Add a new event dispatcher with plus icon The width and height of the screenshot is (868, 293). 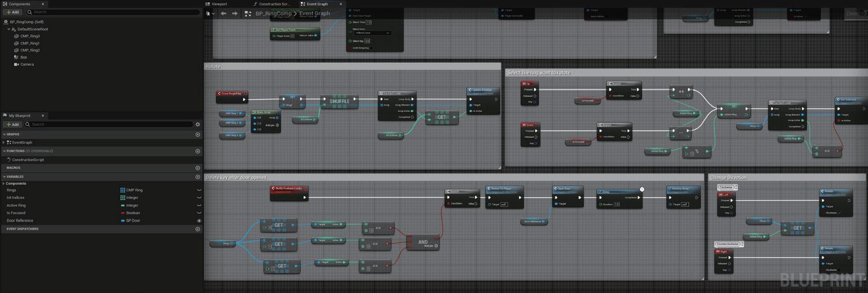pos(198,229)
